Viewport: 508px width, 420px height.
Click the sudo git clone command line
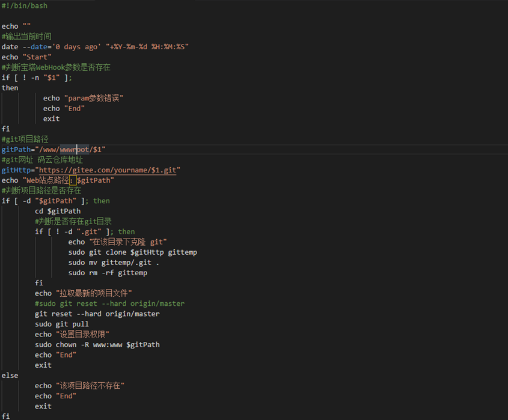point(132,252)
